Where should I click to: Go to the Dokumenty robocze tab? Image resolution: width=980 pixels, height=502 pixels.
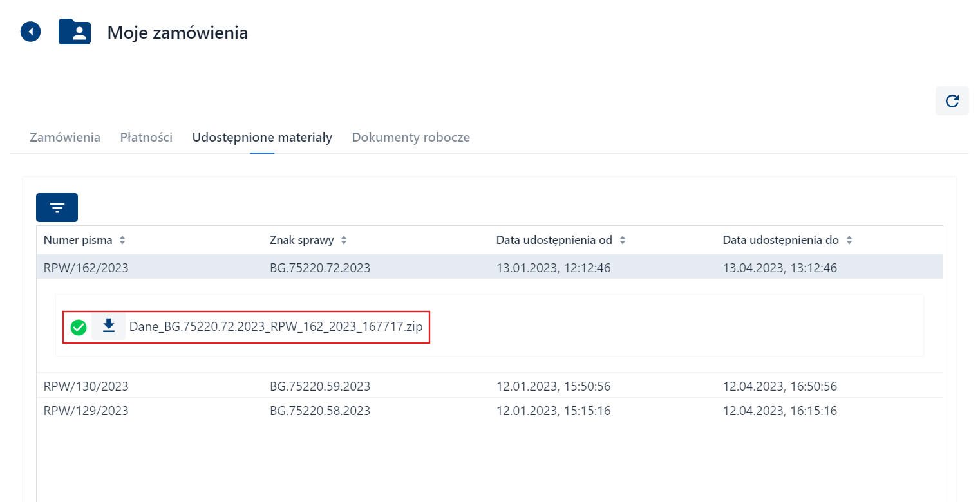tap(411, 137)
